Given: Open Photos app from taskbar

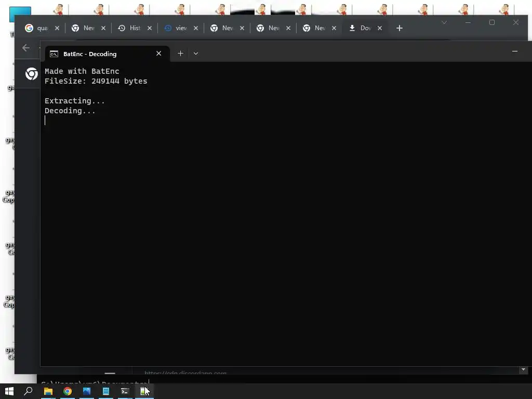Looking at the screenshot, I should pyautogui.click(x=87, y=392).
